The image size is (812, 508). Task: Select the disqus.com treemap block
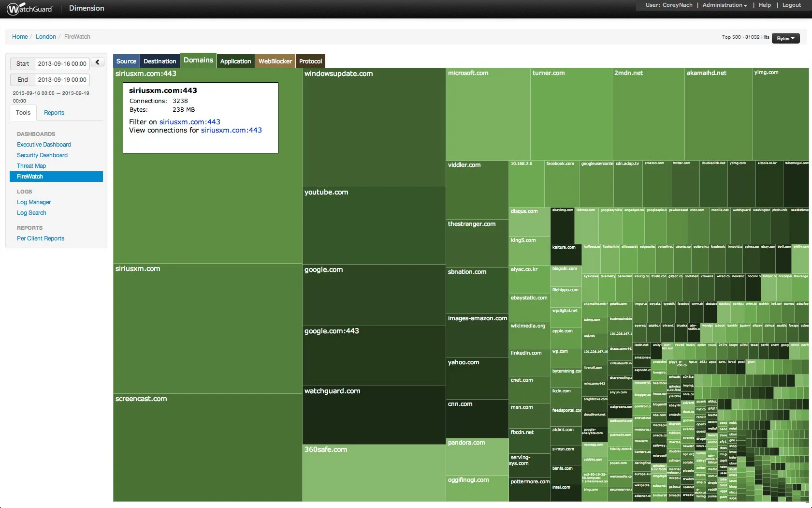[529, 222]
